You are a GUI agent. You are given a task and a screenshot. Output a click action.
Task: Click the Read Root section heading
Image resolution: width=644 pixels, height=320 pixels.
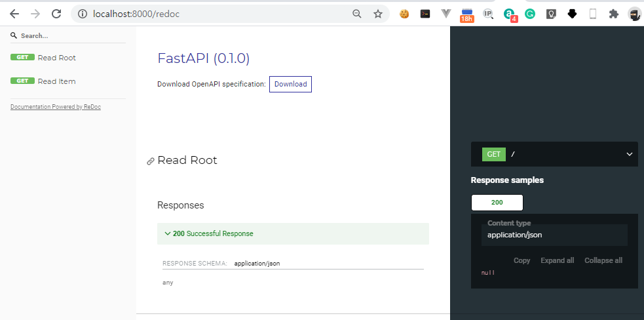[187, 160]
